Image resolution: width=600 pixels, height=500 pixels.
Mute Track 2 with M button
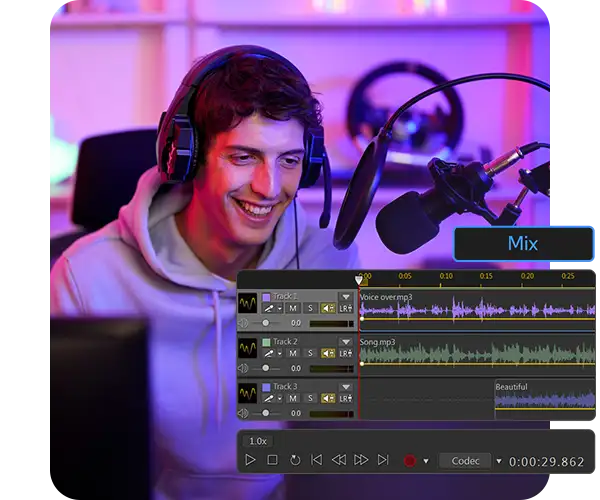pyautogui.click(x=293, y=353)
